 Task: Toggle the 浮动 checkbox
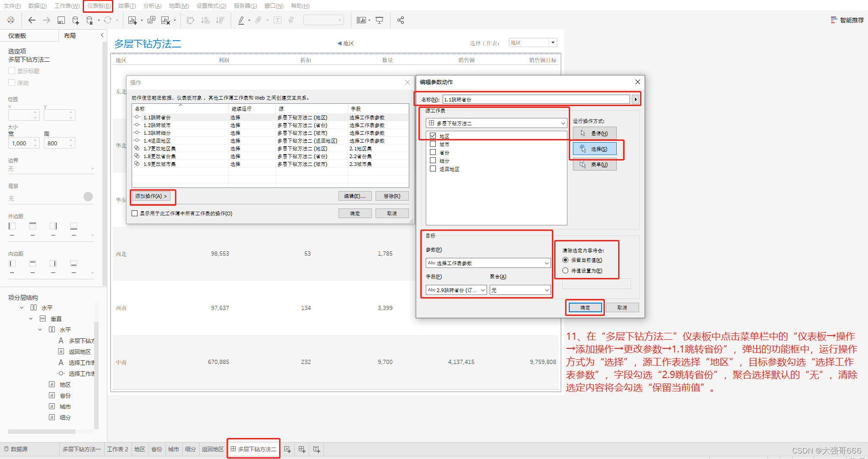12,83
